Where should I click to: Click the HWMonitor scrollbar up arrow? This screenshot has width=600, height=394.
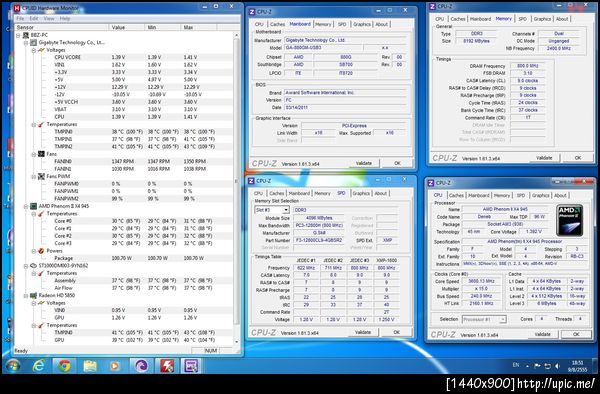pyautogui.click(x=236, y=35)
